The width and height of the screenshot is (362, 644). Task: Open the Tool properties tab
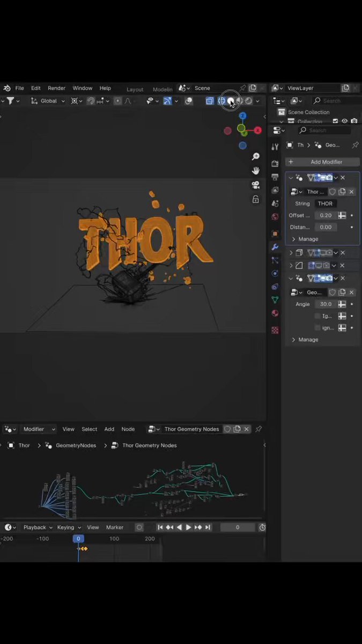click(275, 147)
